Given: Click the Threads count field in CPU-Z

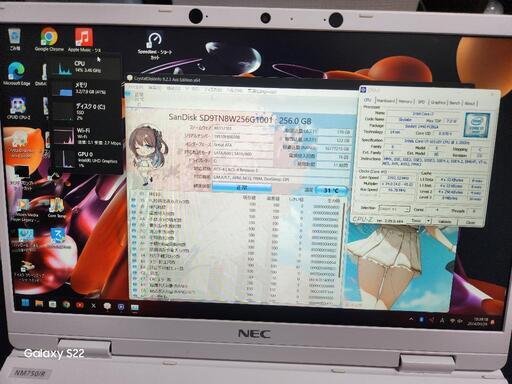Looking at the screenshot, I should (473, 211).
